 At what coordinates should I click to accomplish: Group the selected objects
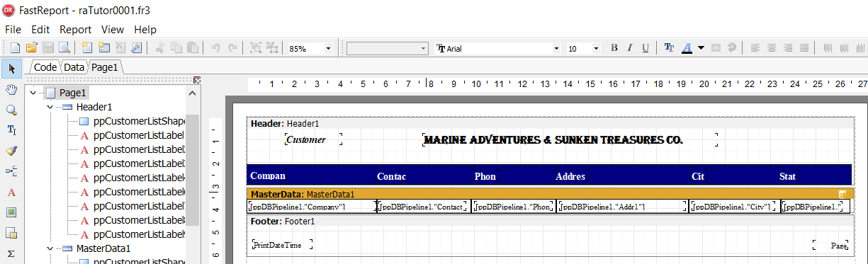256,48
